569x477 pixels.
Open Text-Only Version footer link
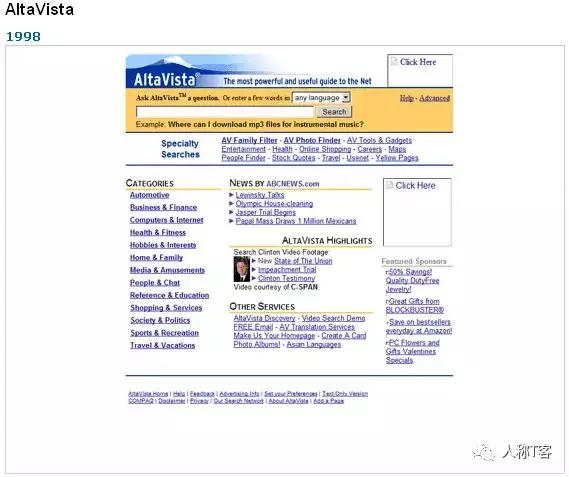tap(345, 394)
